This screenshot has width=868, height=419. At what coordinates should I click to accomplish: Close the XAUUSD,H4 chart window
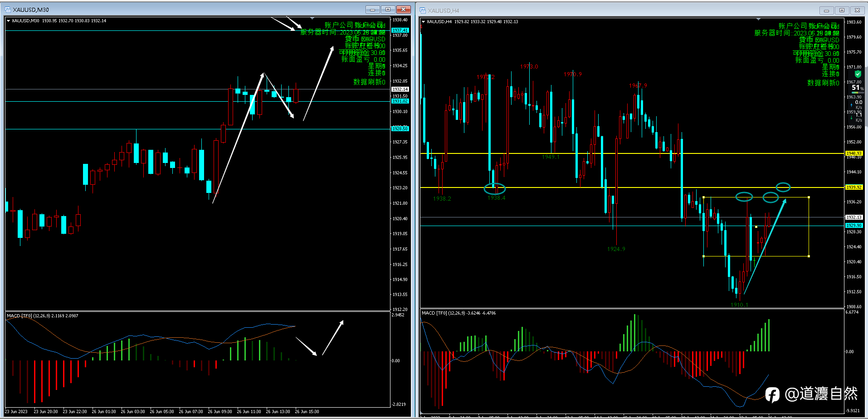pyautogui.click(x=857, y=10)
